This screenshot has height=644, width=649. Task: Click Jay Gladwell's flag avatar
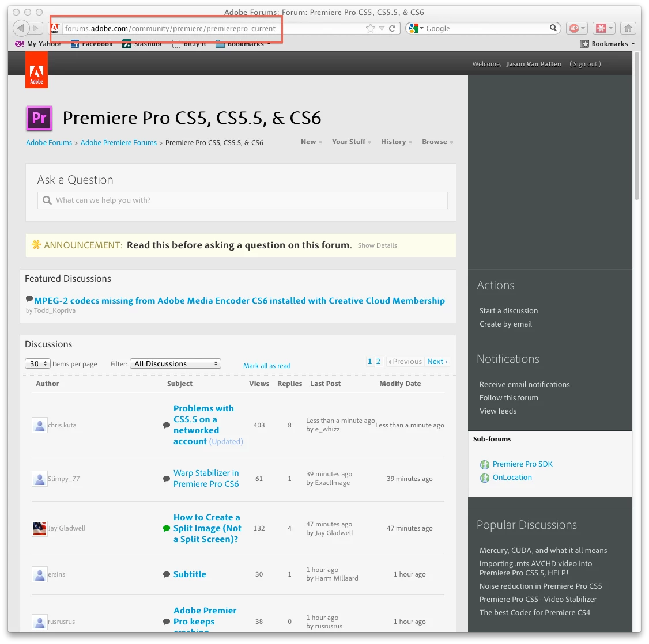[x=39, y=529]
